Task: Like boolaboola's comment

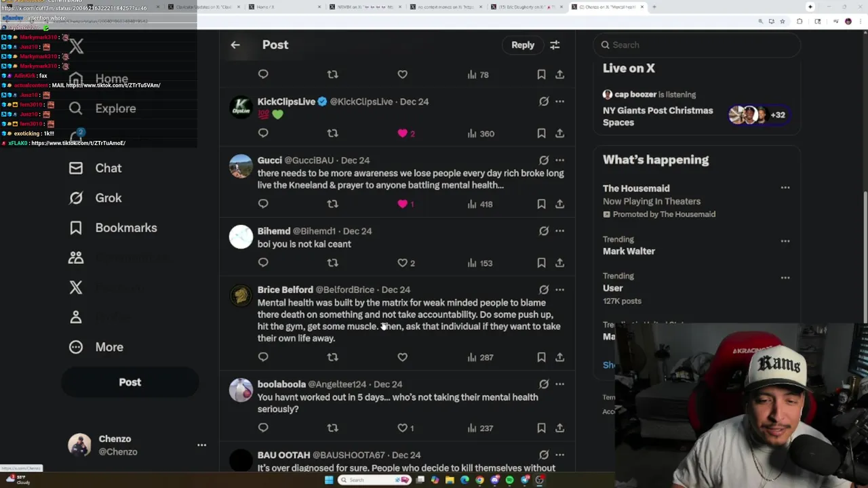Action: [403, 428]
